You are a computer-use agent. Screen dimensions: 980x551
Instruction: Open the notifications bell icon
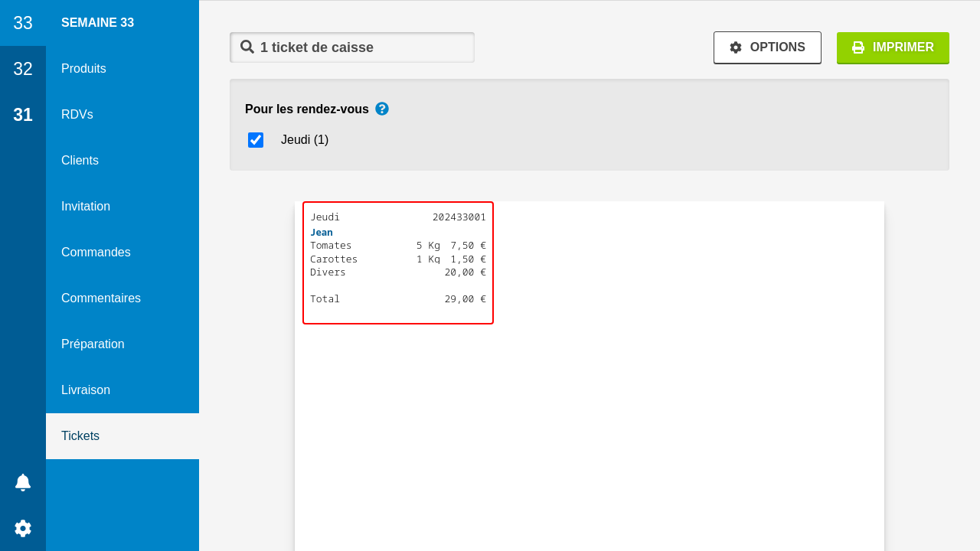23,482
